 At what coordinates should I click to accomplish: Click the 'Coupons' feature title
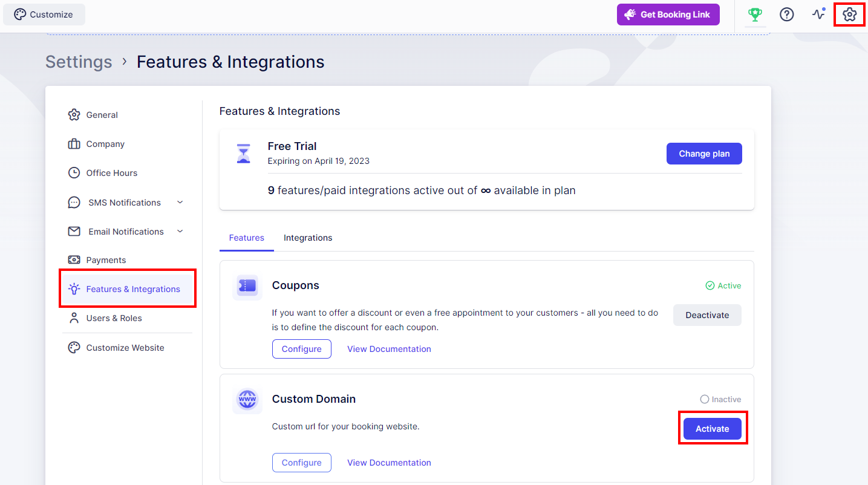(x=296, y=285)
